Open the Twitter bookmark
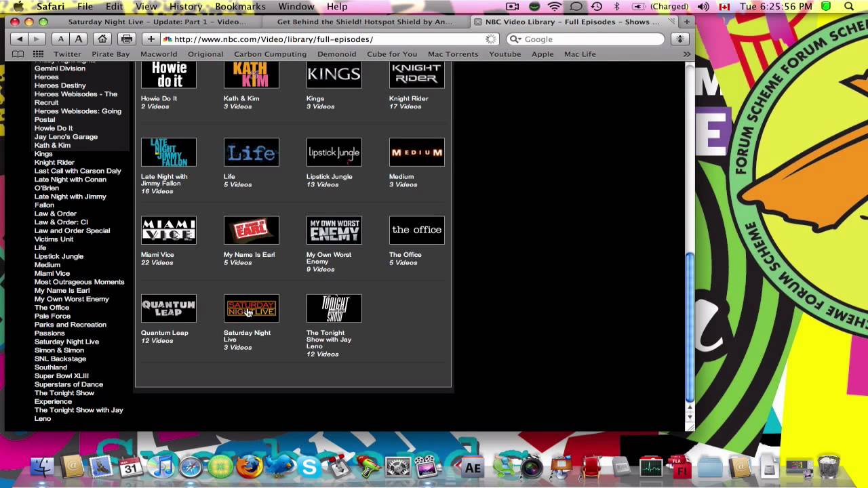 pos(67,54)
